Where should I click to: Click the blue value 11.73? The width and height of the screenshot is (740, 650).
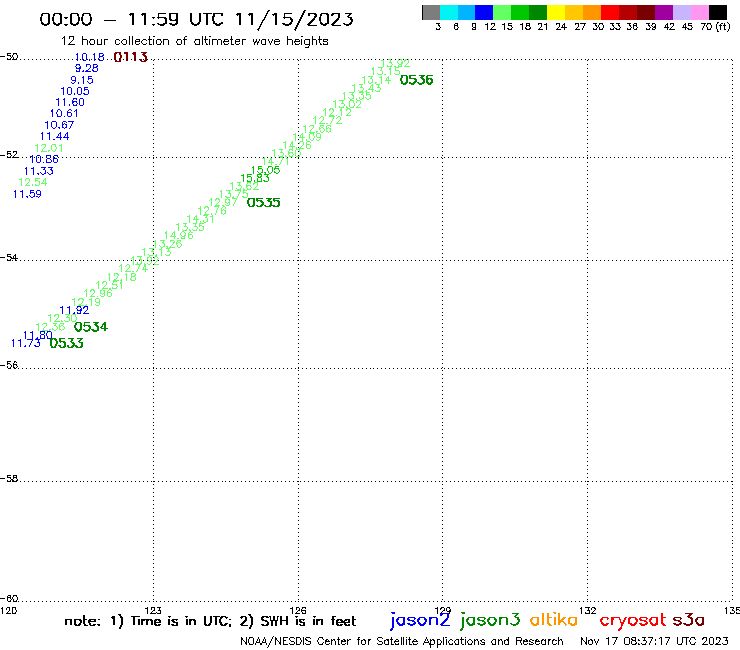coord(25,344)
